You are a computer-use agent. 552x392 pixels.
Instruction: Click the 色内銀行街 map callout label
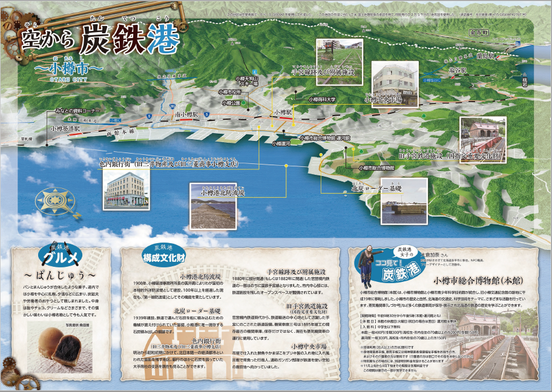point(168,164)
